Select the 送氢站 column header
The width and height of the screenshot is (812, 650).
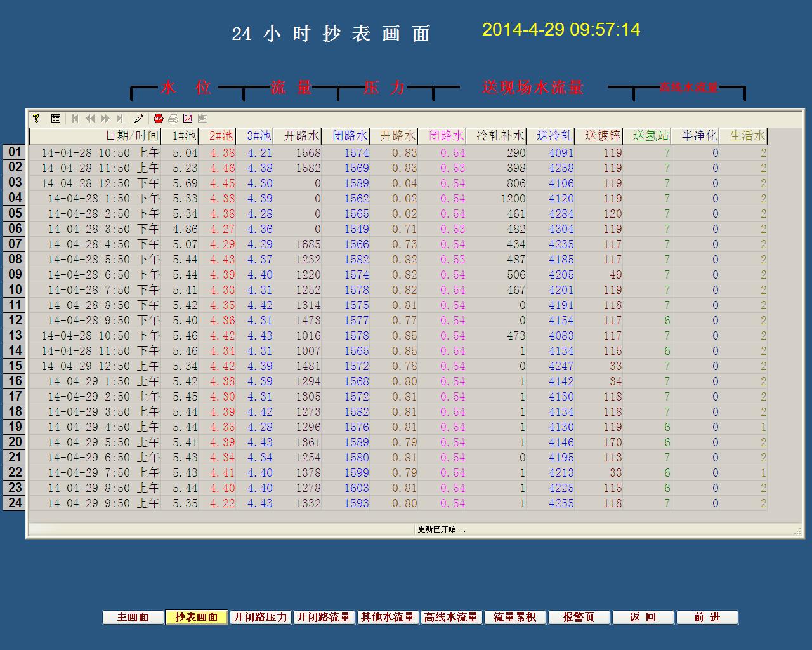pos(647,136)
